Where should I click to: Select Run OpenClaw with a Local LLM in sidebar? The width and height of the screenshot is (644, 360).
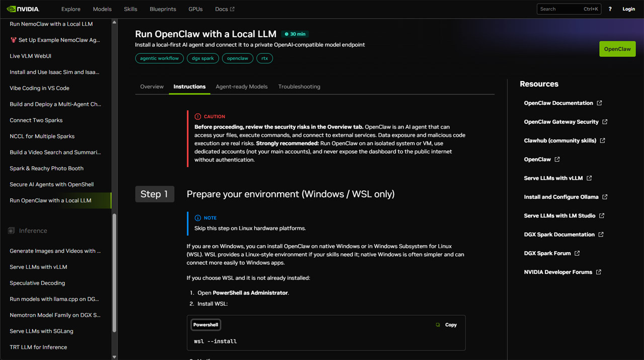coord(51,200)
